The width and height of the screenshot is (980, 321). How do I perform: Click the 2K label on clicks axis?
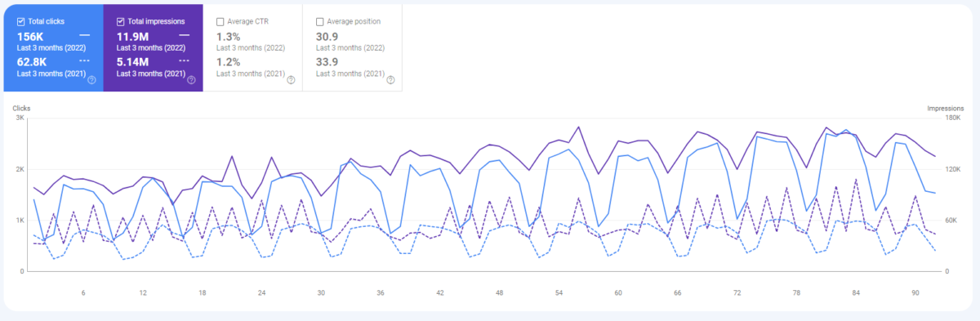pos(20,169)
